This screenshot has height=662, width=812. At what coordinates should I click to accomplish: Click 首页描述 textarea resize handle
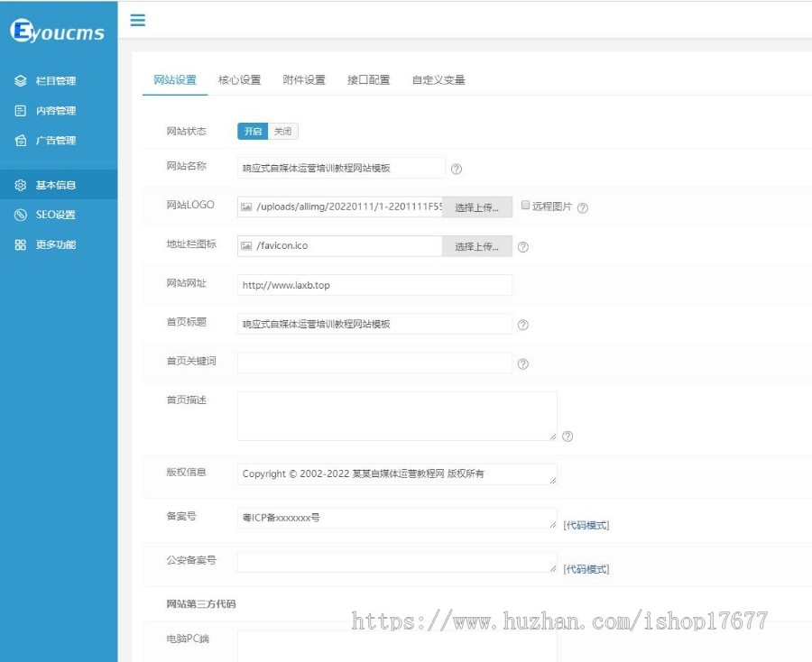pos(553,437)
